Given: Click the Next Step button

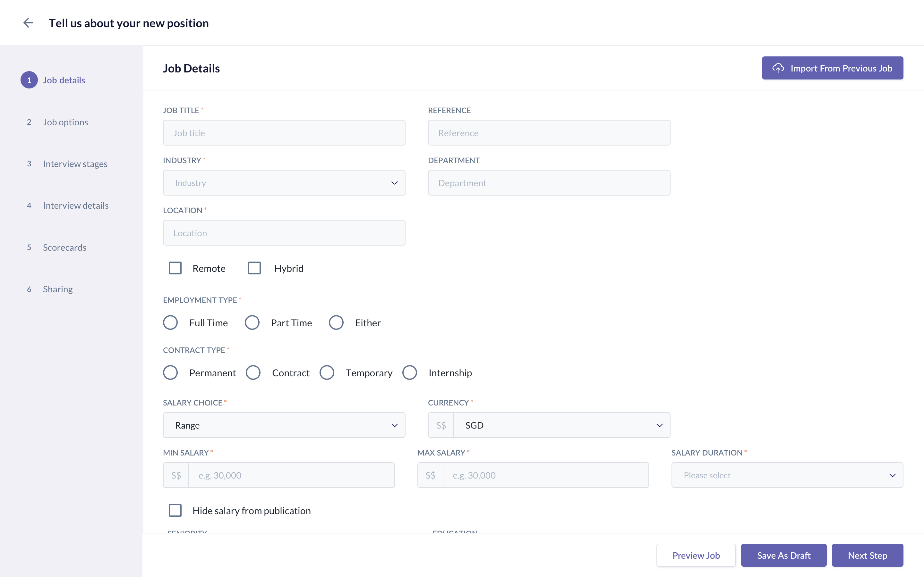Looking at the screenshot, I should (867, 555).
